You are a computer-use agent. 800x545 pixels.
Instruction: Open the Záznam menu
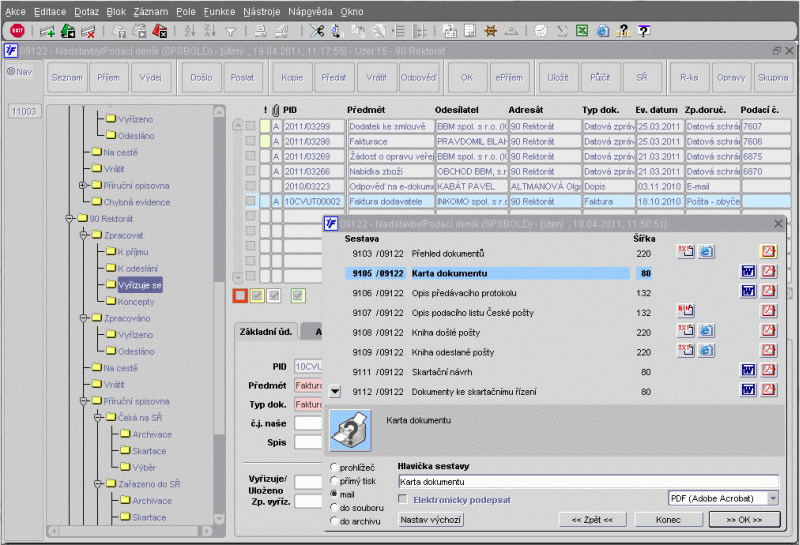(151, 11)
